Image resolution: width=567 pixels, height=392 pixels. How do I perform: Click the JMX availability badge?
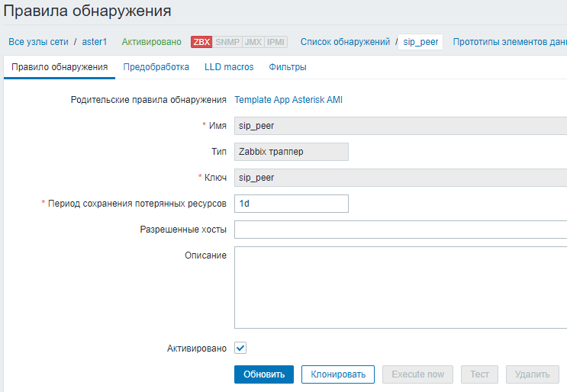click(253, 42)
